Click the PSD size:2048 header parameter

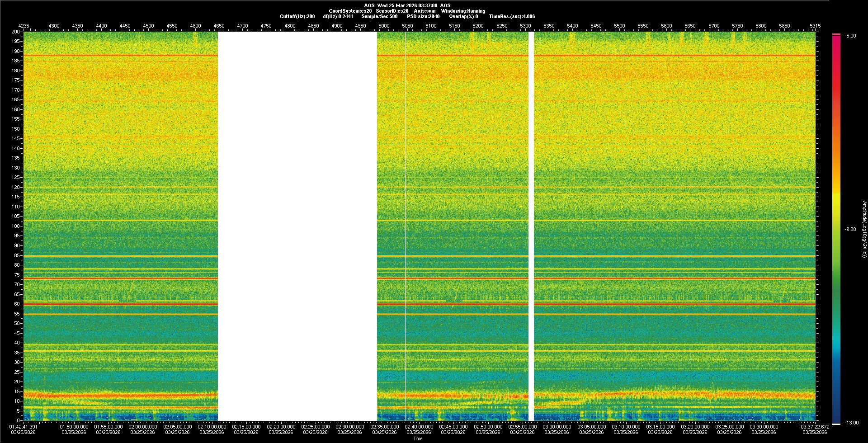pos(423,16)
